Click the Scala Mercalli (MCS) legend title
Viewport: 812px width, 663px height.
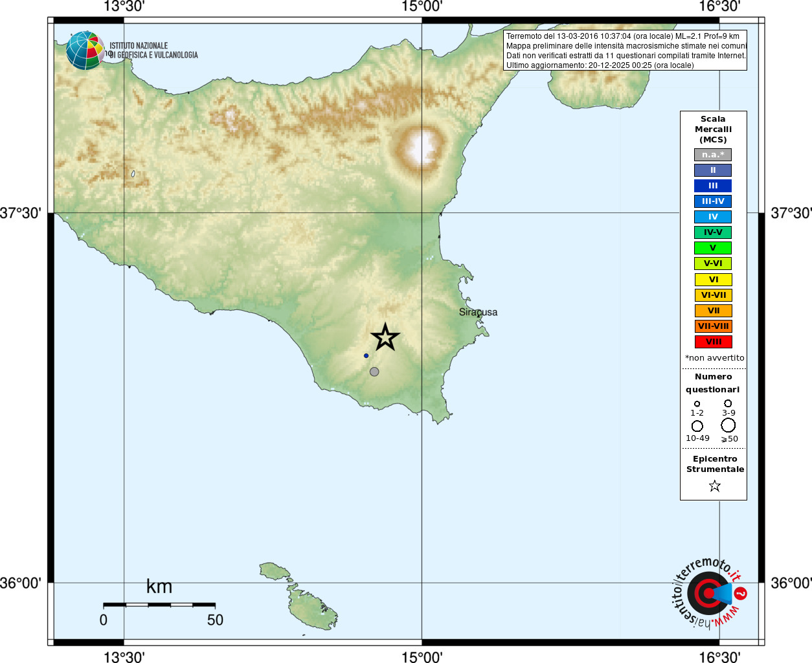pyautogui.click(x=713, y=129)
